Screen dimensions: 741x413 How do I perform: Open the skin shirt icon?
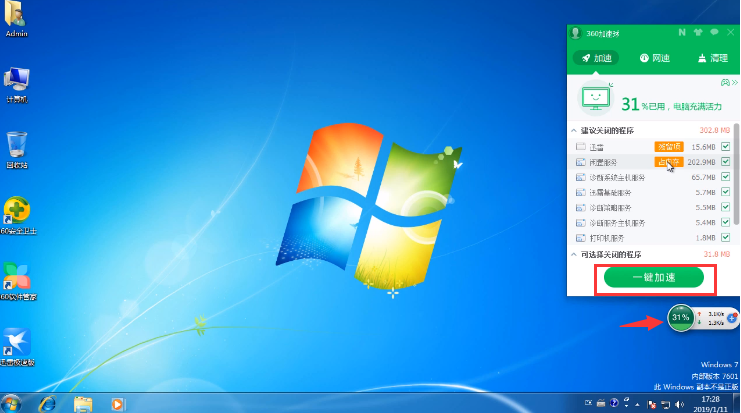pos(698,33)
